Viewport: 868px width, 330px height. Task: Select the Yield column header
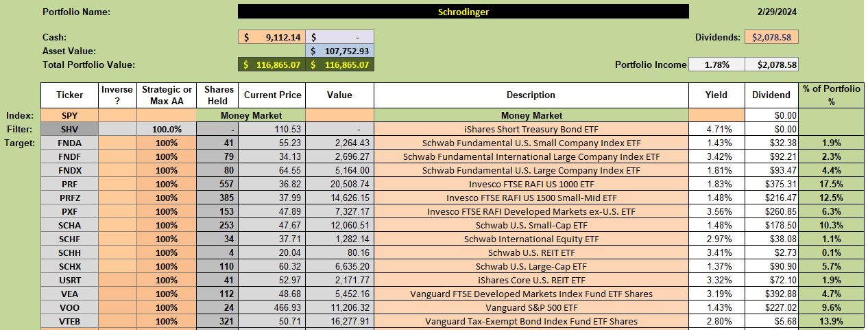click(x=716, y=95)
